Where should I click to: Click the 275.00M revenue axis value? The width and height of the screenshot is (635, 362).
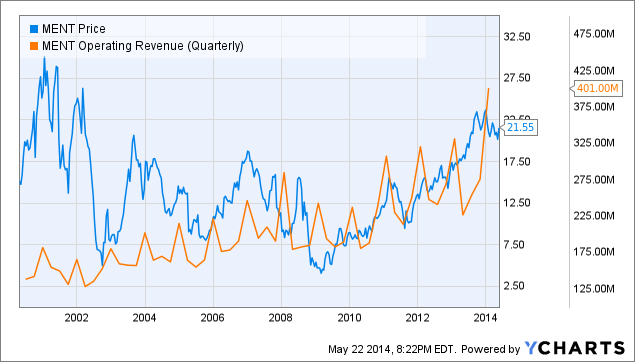[594, 180]
